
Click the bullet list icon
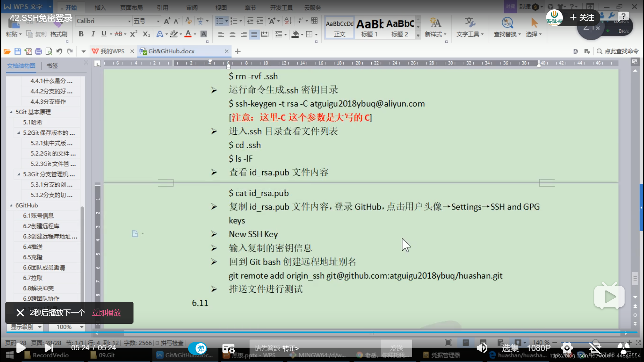220,21
